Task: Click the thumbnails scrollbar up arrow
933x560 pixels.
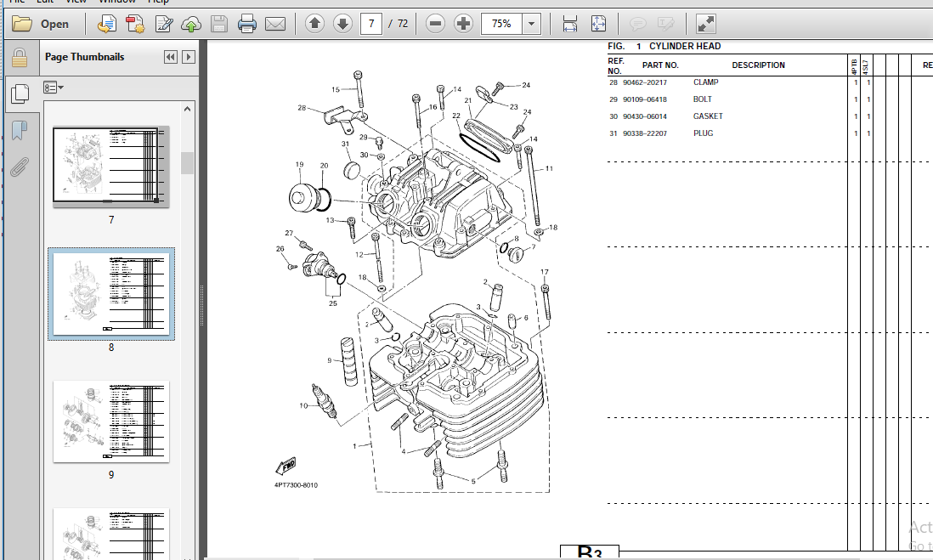Action: (x=188, y=109)
